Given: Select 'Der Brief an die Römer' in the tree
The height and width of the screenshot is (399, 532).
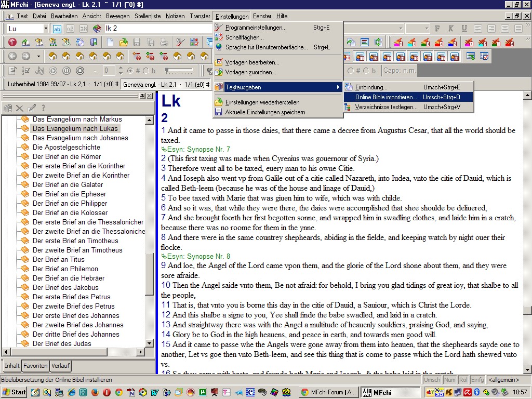Looking at the screenshot, I should (x=66, y=156).
